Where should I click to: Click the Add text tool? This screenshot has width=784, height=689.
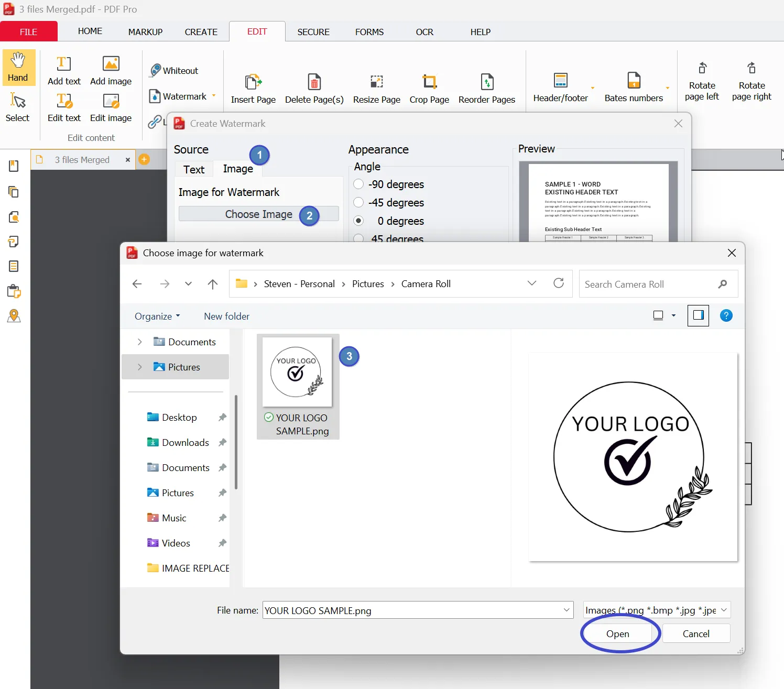64,70
